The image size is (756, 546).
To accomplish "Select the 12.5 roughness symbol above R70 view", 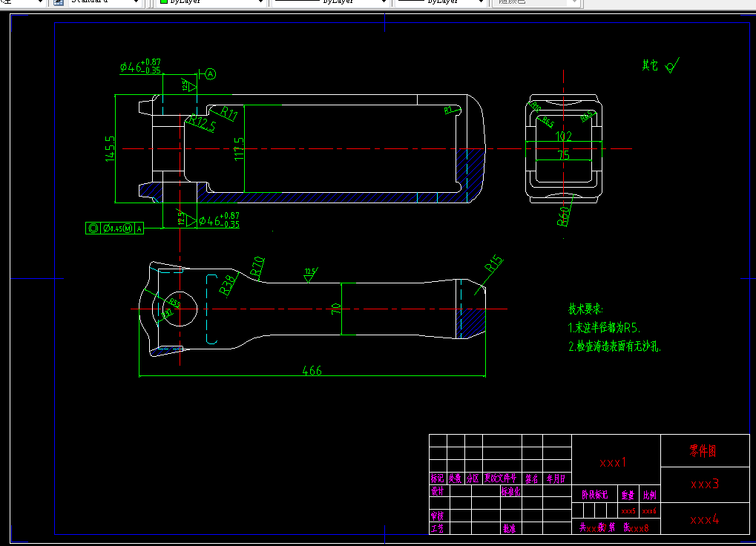I will pyautogui.click(x=309, y=274).
